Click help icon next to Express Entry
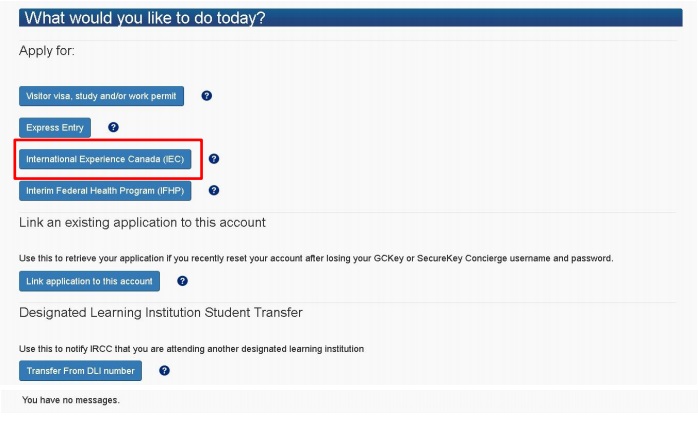 click(114, 127)
